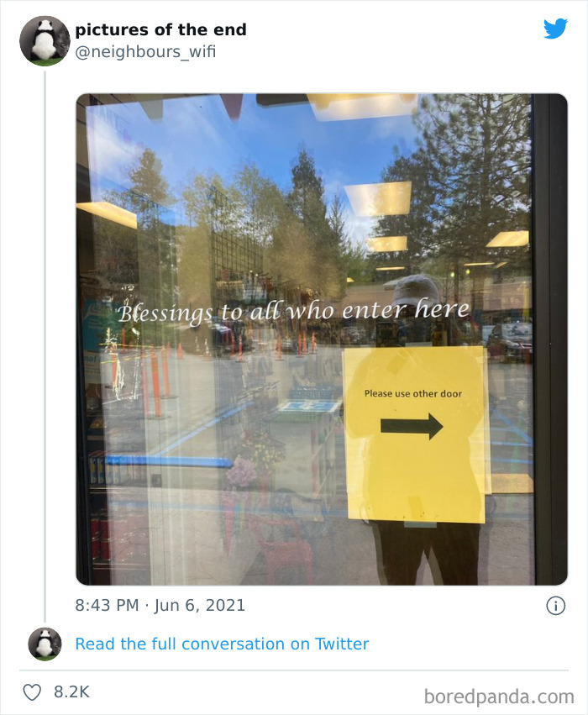Click the reflected white hat in the photo

pyautogui.click(x=415, y=289)
